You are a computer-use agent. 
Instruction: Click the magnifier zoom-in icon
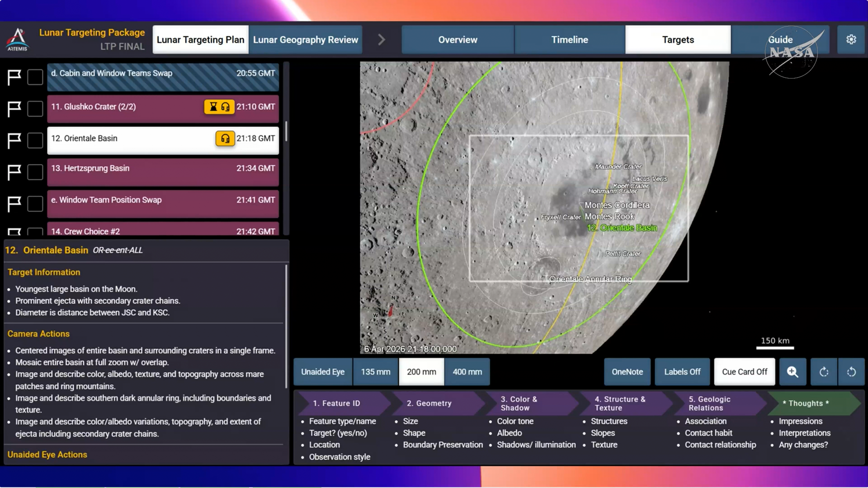(792, 372)
